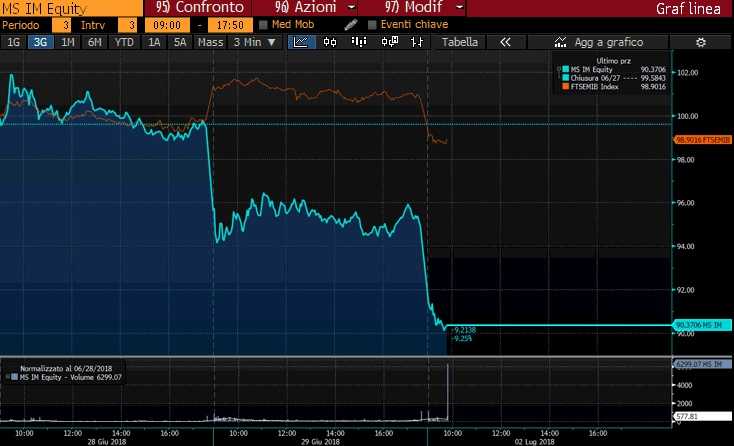Select the bar chart type icon
Image resolution: width=734 pixels, height=446 pixels.
pyautogui.click(x=359, y=42)
